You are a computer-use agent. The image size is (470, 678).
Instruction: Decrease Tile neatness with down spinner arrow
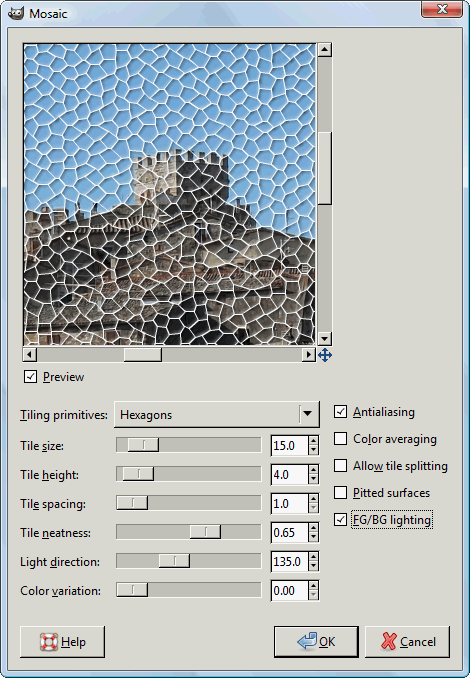point(313,537)
